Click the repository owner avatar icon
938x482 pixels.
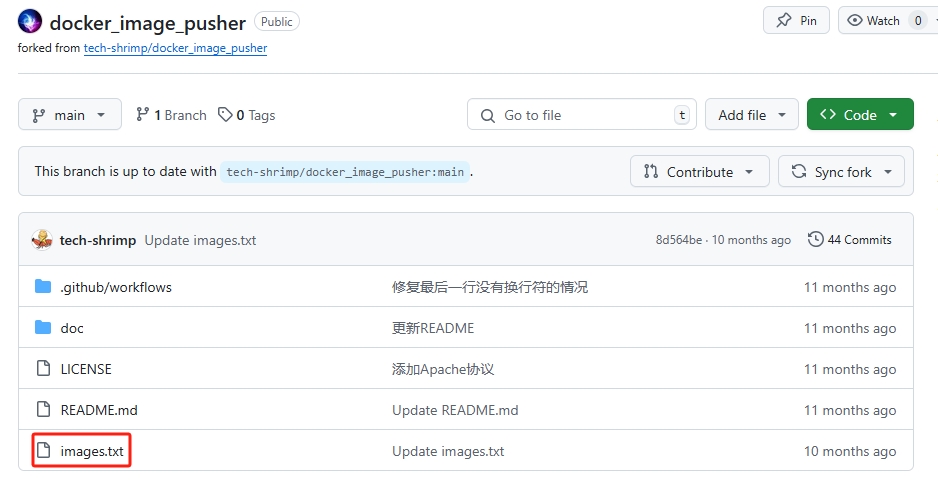[30, 21]
